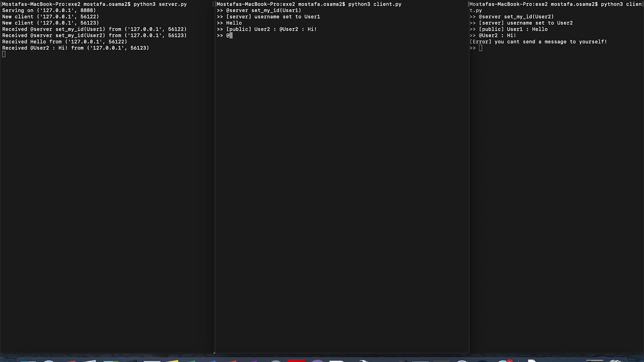
Task: Select the 'Received @server set_my_id(User2)' log line
Action: (x=95, y=36)
